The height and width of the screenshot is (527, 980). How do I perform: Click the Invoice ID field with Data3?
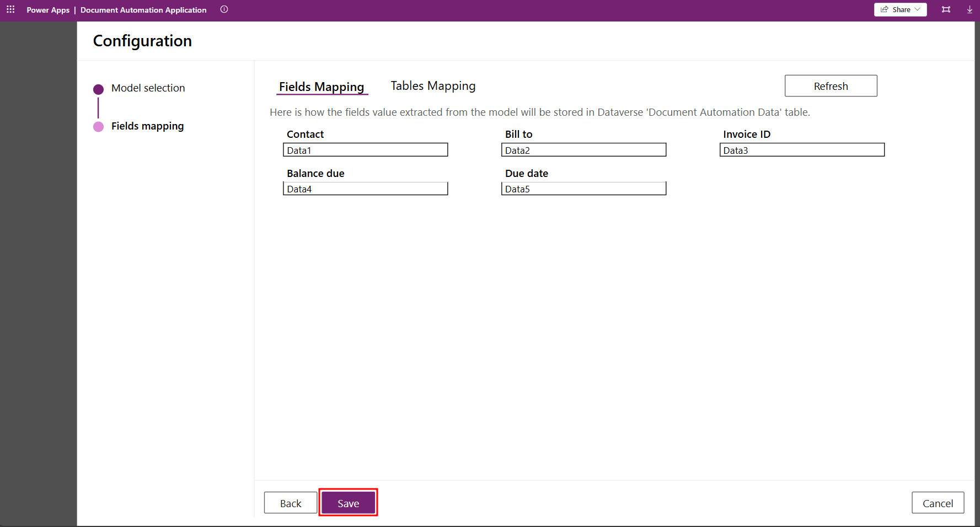(802, 149)
